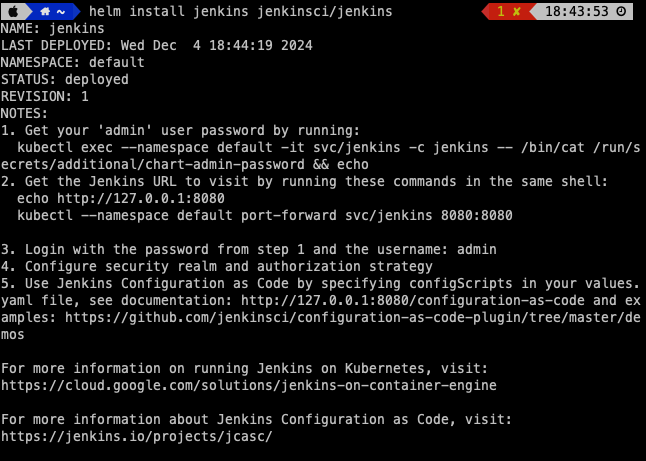Image resolution: width=646 pixels, height=461 pixels.
Task: Click the LAST DEPLOYED date line
Action: (157, 45)
